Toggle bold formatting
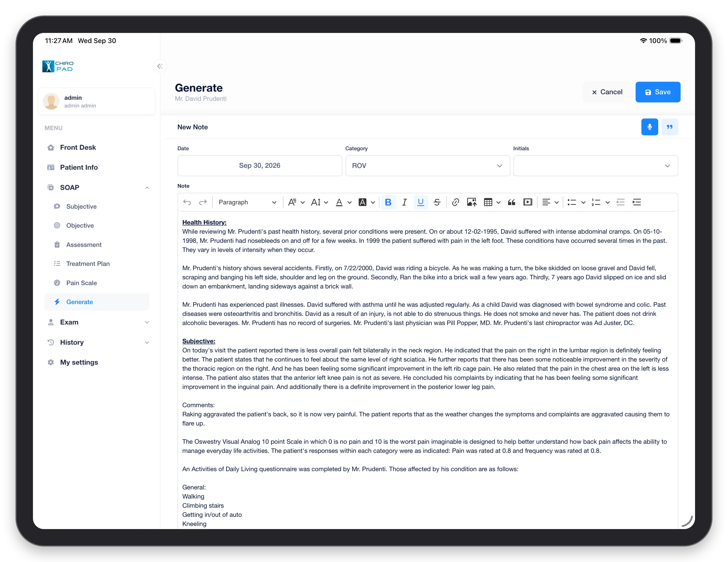 [388, 202]
